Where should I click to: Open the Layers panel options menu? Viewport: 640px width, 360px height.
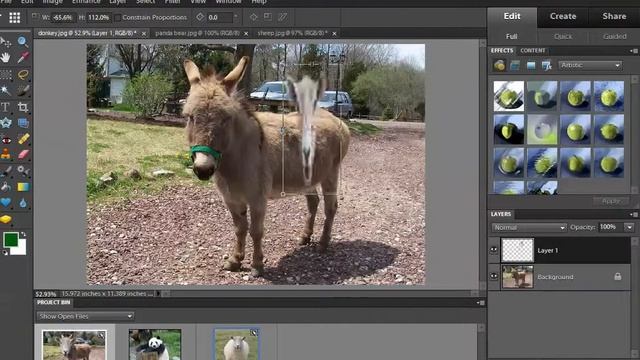[634, 214]
